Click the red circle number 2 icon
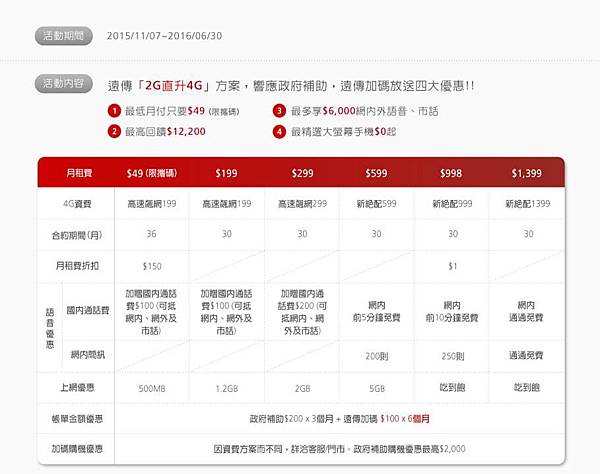The width and height of the screenshot is (600, 474). [114, 132]
